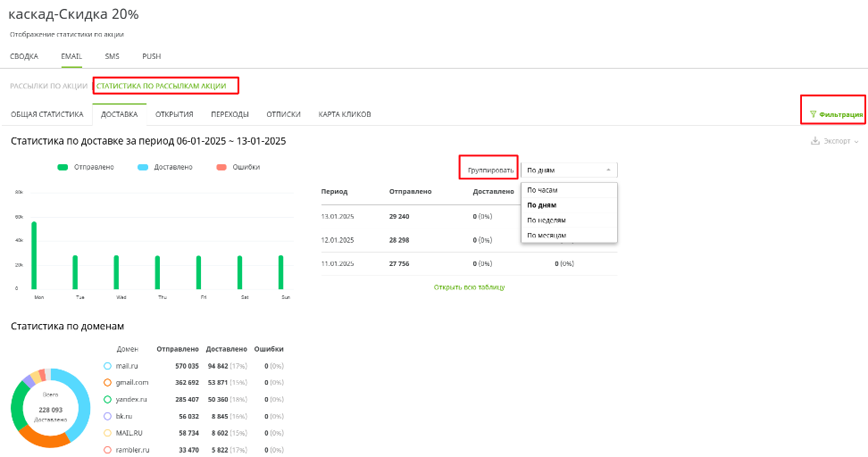The image size is (868, 457).
Task: Choose По месяцам in grouping list
Action: click(x=547, y=235)
